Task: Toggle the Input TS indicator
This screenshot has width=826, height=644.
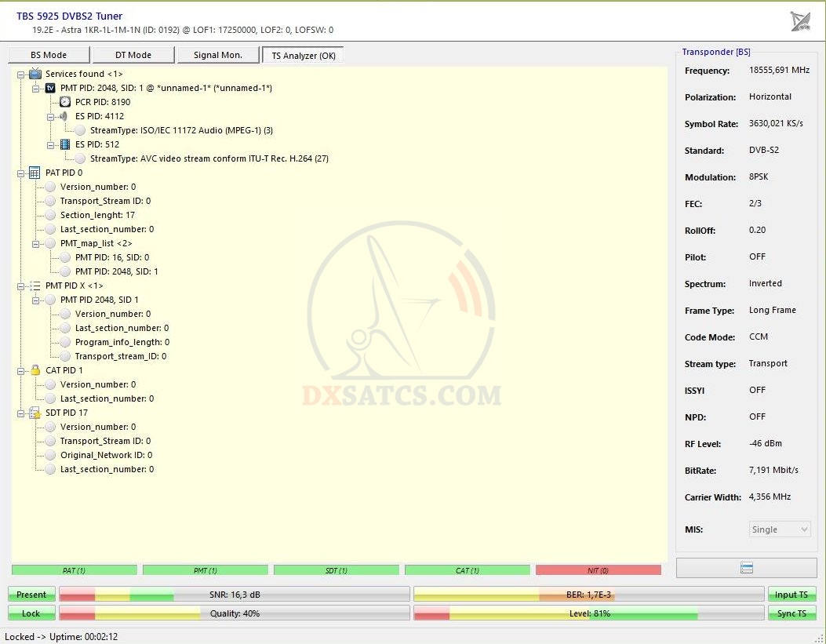Action: point(791,595)
